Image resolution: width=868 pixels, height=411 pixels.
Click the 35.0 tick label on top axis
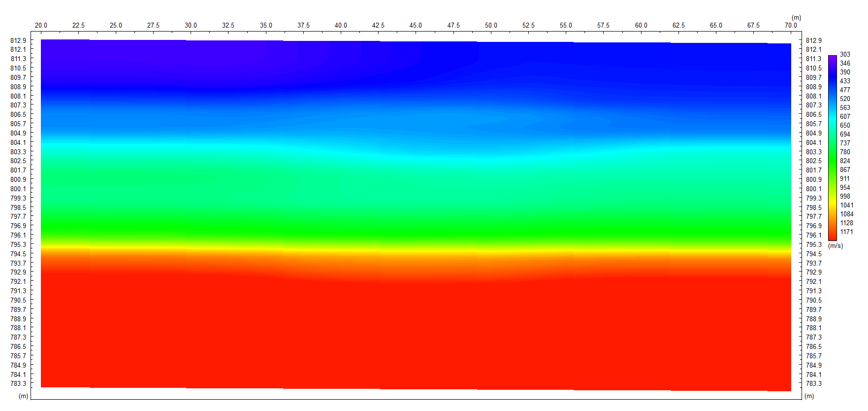point(266,25)
